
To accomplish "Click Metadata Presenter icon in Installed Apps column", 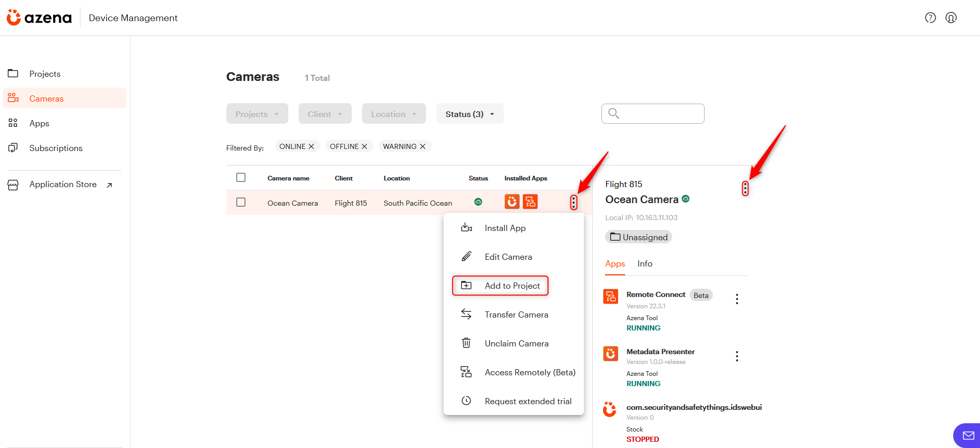I will click(x=512, y=202).
